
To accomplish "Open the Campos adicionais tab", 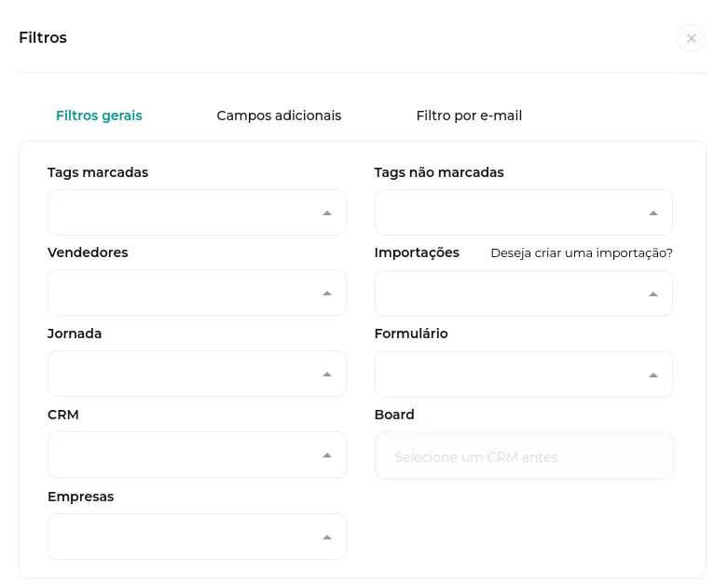I will (279, 116).
